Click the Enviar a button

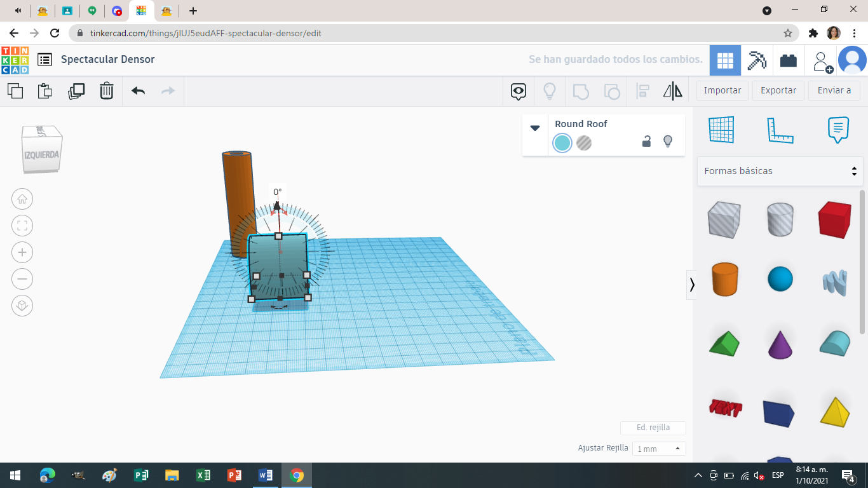point(834,90)
